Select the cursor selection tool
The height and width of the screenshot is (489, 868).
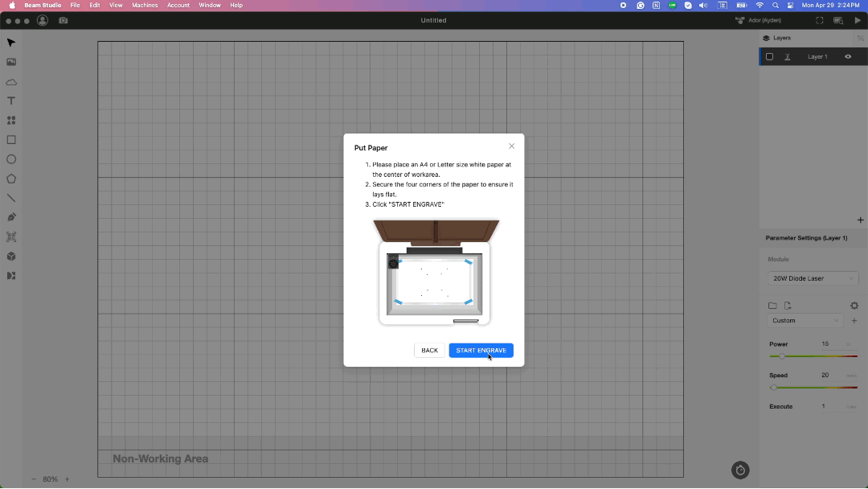pos(11,43)
